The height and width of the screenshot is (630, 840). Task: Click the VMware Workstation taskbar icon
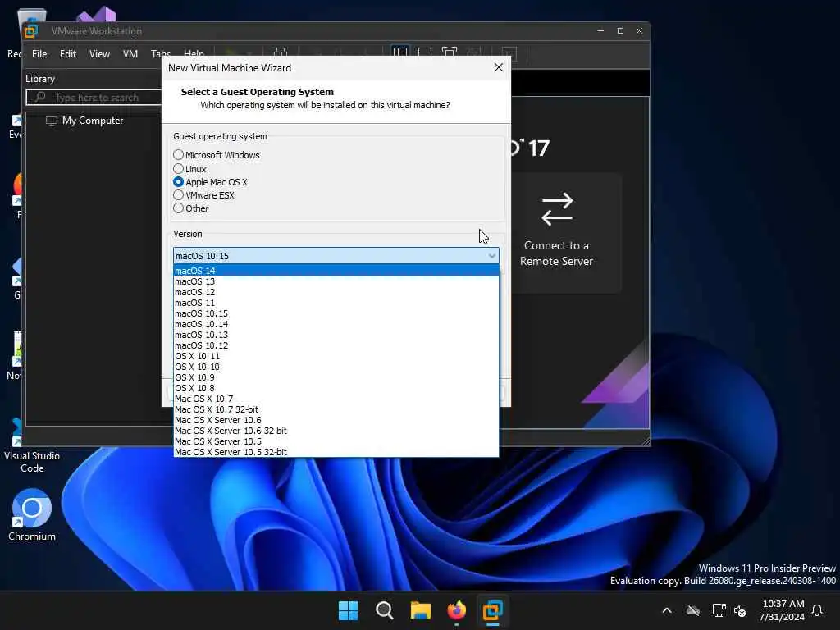coord(492,610)
